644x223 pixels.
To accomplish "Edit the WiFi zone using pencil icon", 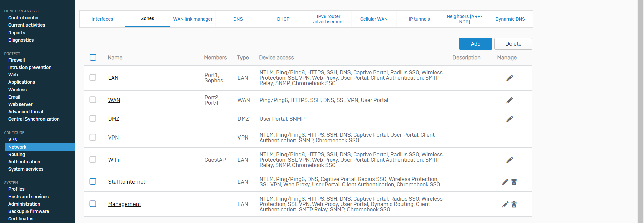I will point(509,160).
